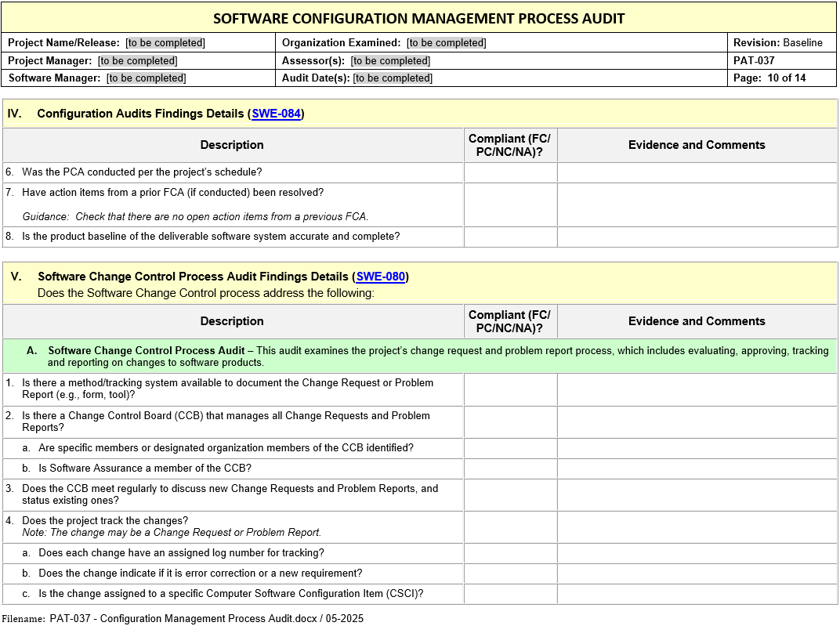The width and height of the screenshot is (840, 626).
Task: Open the SWE-080 hyperlink
Action: [x=380, y=277]
